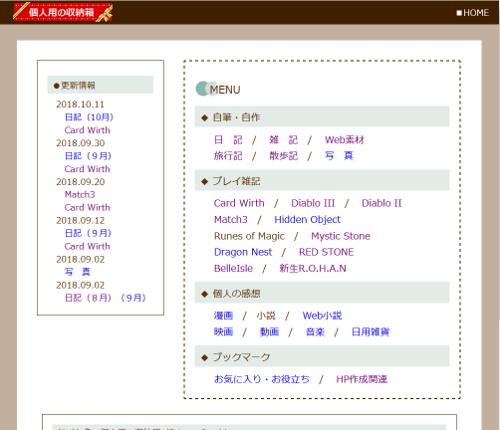The height and width of the screenshot is (430, 500).
Task: Open the Web小説 impressions link
Action: coord(322,315)
